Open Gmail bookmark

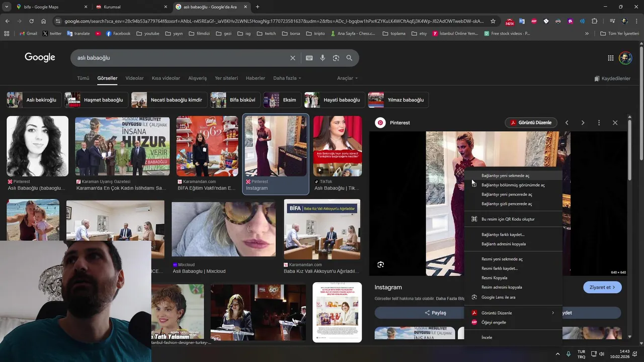tap(28, 34)
